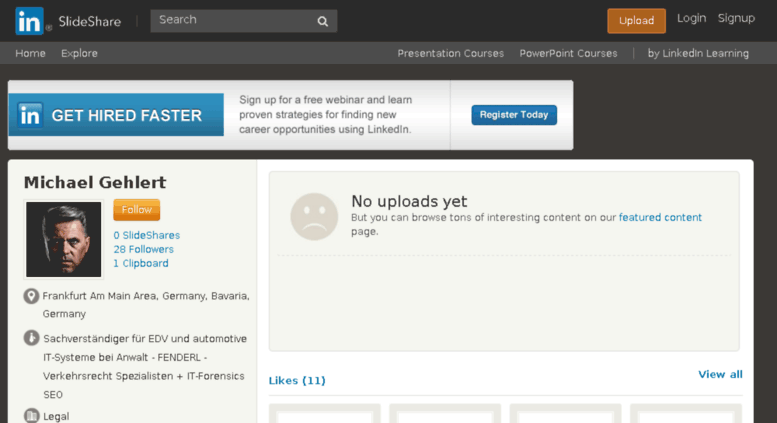Click the search magnifier icon
Screen dimensions: 777x423
pos(323,21)
